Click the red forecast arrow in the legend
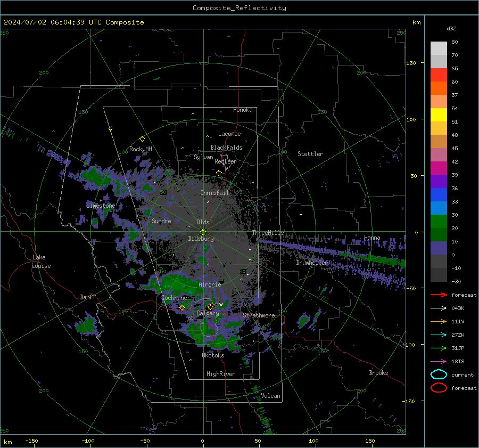This screenshot has height=448, width=479. [x=439, y=295]
